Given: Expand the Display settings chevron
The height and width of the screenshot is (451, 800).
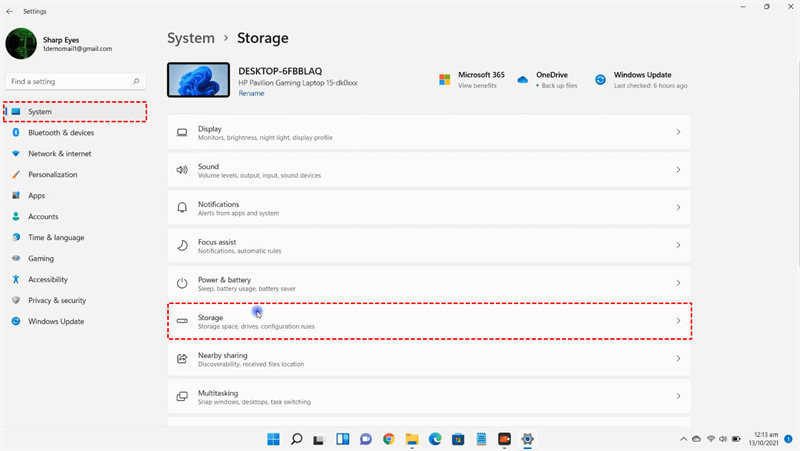Looking at the screenshot, I should click(x=678, y=132).
